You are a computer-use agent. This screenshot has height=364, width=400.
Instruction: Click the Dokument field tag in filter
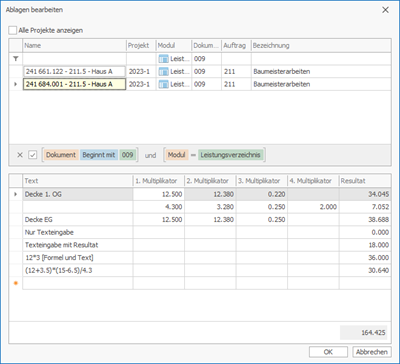[x=61, y=155]
